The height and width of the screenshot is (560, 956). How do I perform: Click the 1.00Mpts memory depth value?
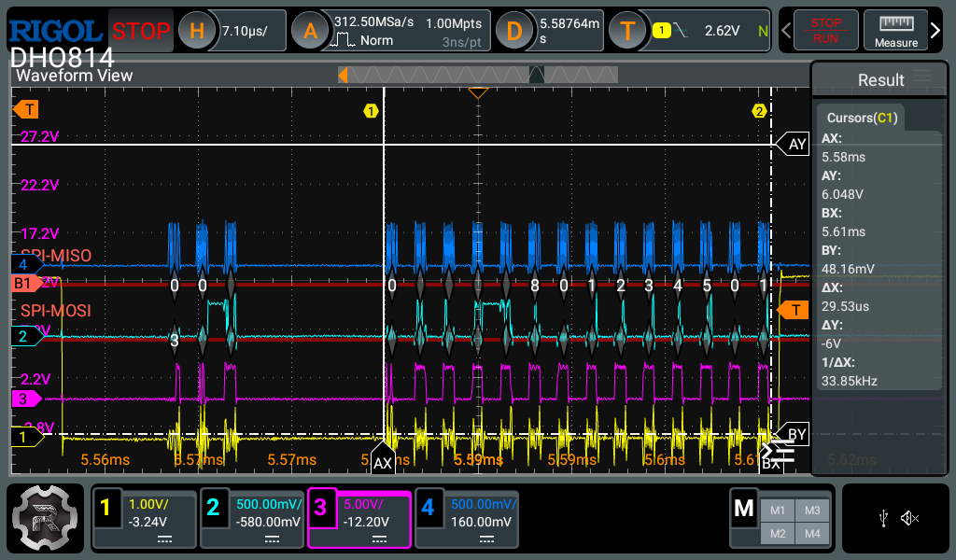454,23
